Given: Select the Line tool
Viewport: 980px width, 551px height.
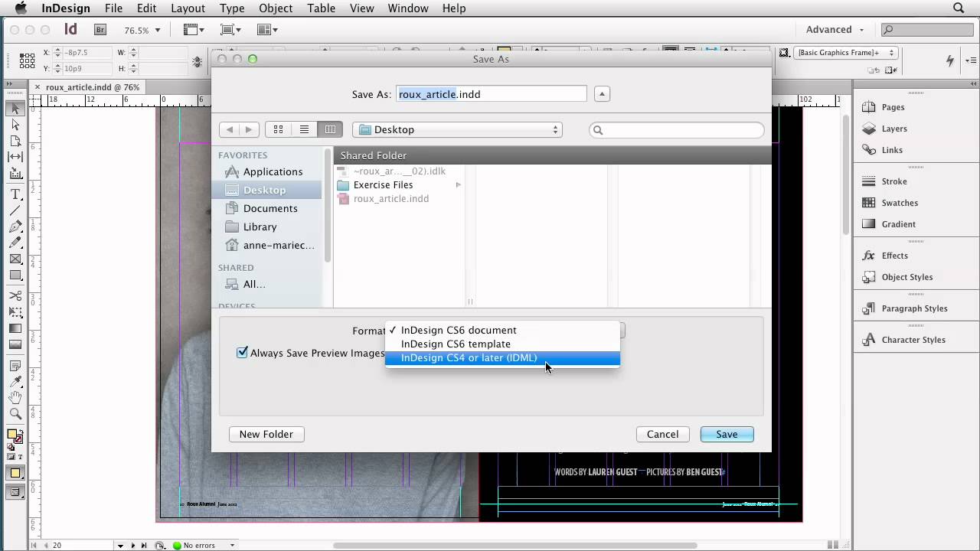Looking at the screenshot, I should click(x=15, y=210).
